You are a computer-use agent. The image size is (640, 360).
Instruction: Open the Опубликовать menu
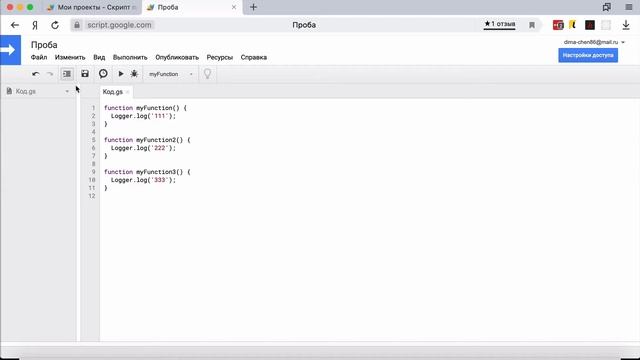point(177,58)
